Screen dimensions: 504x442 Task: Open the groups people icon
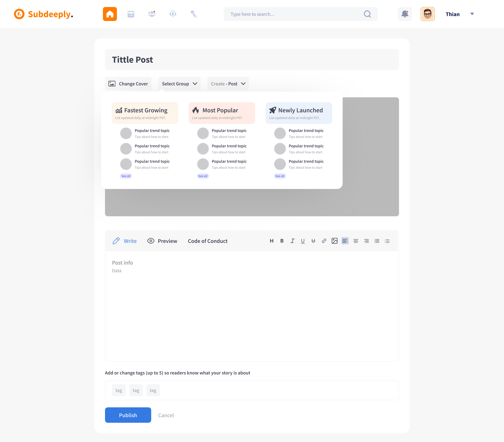click(x=152, y=14)
